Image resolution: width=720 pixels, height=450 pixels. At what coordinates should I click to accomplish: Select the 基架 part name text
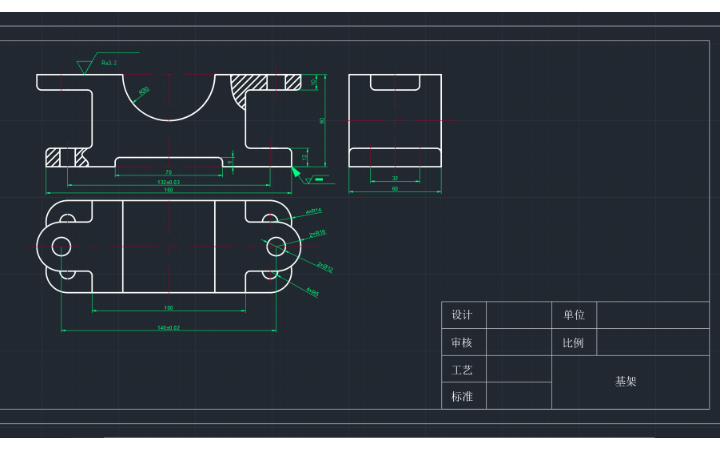point(626,382)
